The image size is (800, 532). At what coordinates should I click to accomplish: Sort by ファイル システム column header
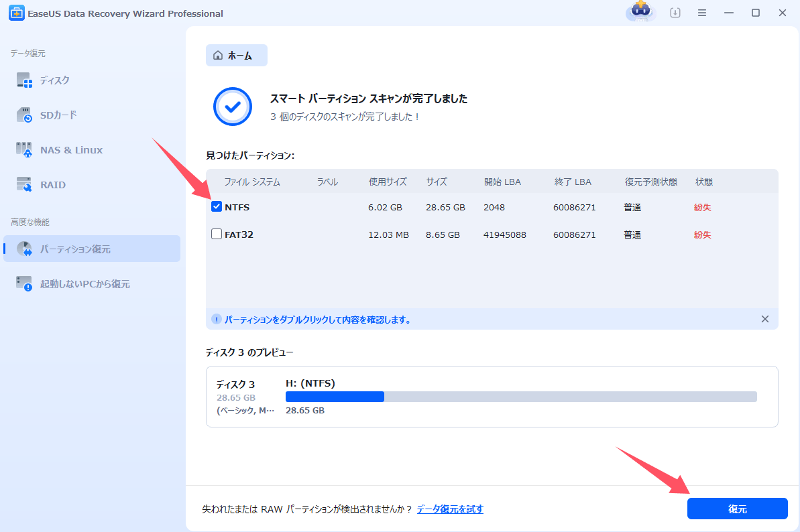(252, 182)
